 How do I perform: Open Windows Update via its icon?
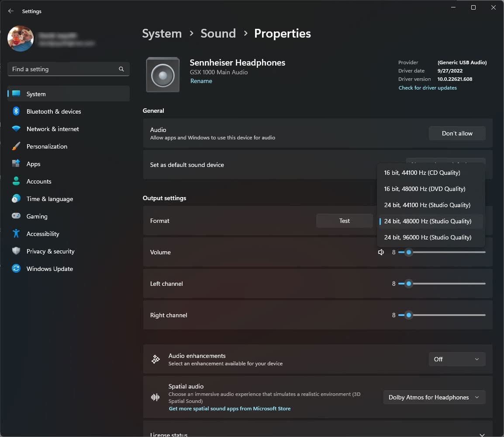point(16,269)
